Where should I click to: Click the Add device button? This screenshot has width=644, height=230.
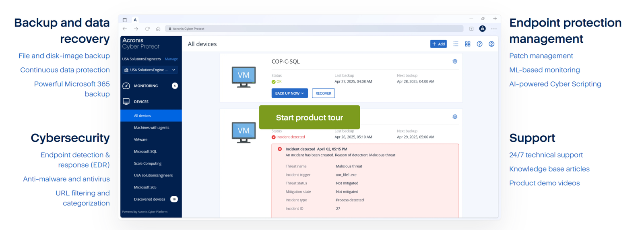click(x=438, y=44)
